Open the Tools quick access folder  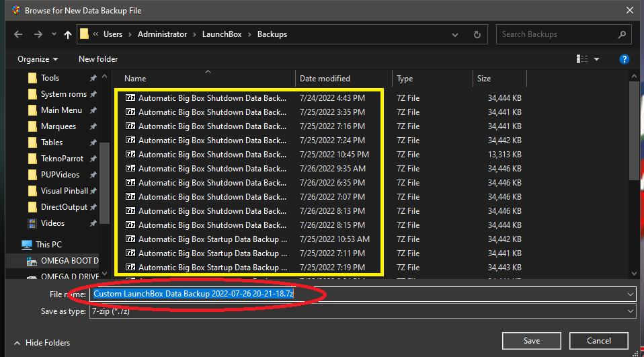tap(50, 78)
